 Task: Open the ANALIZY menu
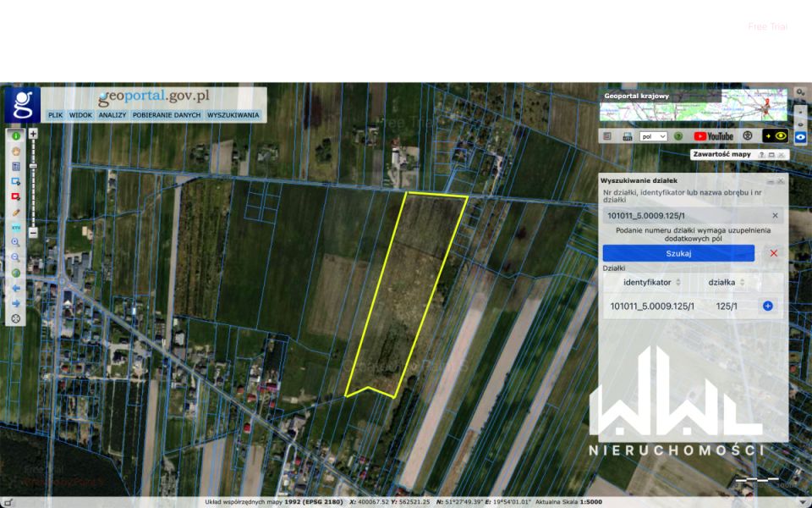112,114
